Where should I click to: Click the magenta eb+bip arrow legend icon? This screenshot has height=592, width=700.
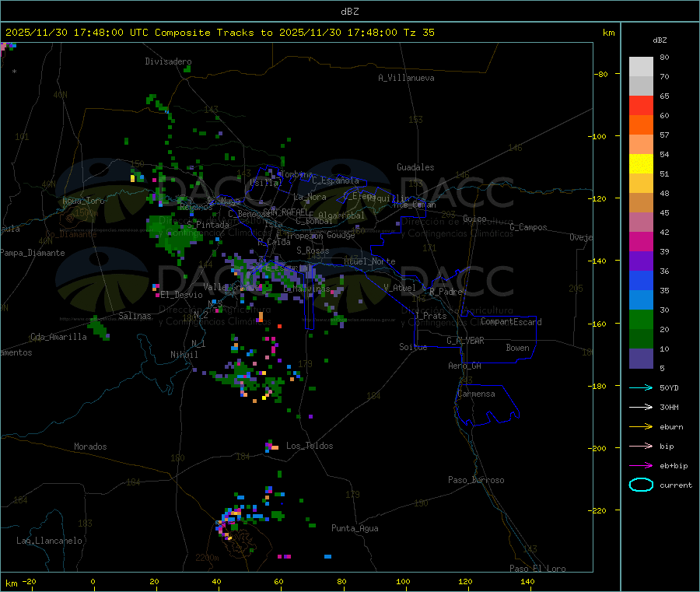(641, 466)
